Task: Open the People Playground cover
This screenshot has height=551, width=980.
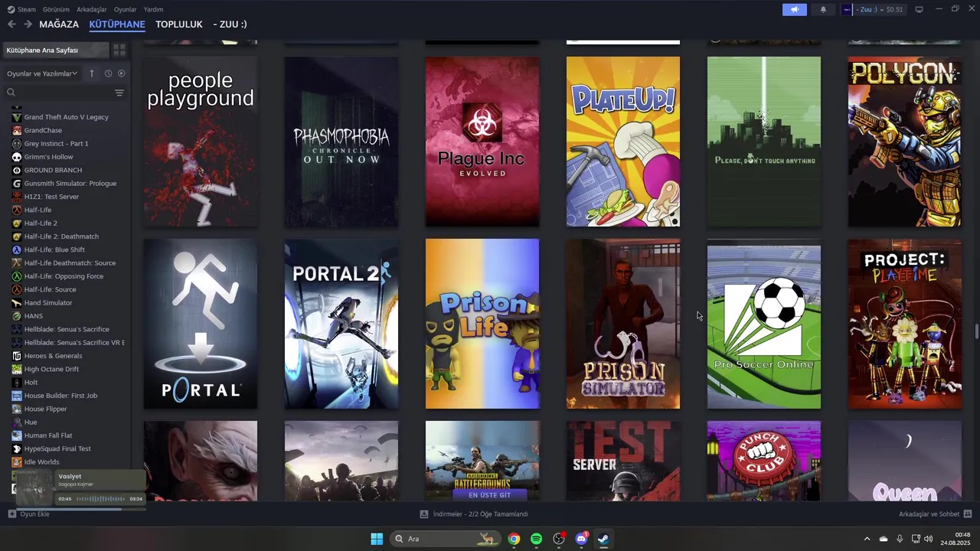Action: point(201,142)
